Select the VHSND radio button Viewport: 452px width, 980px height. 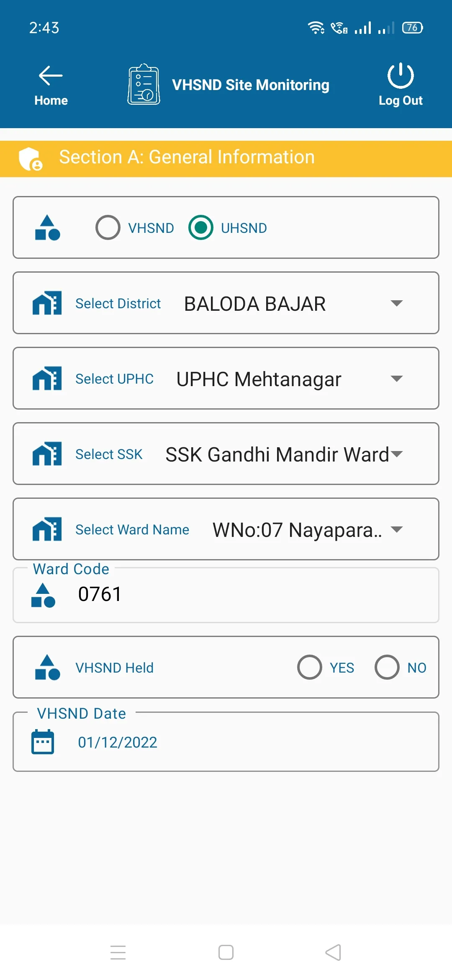(108, 227)
